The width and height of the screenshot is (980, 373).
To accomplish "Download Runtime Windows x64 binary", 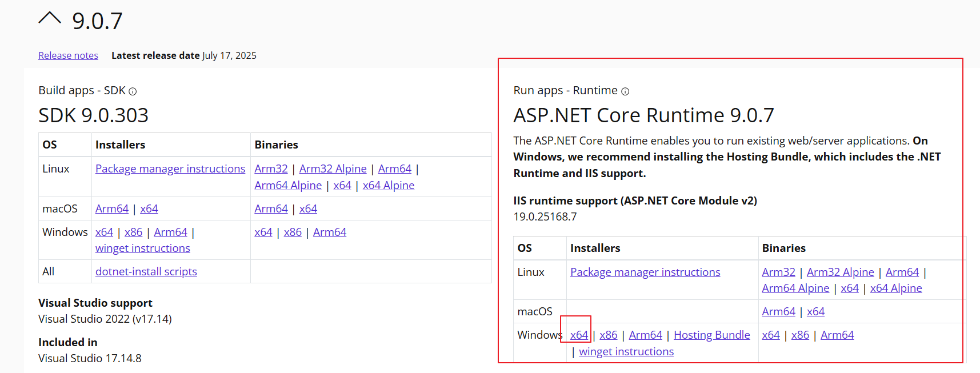I will (771, 335).
